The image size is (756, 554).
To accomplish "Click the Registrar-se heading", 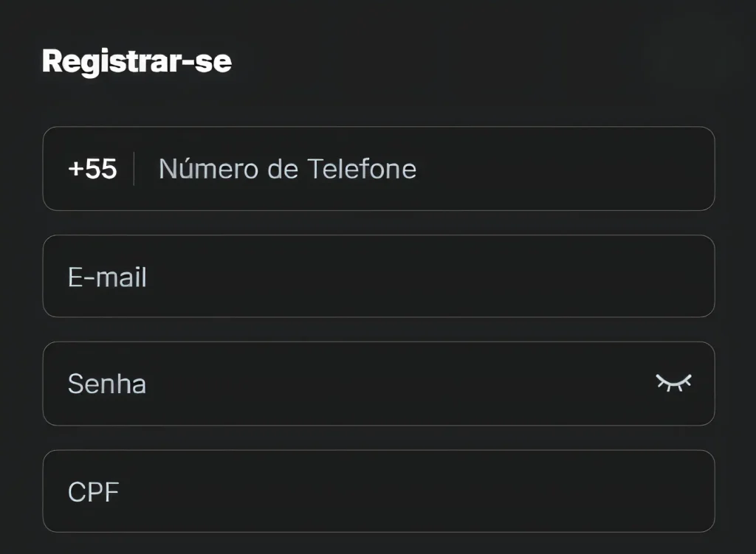I will (137, 61).
